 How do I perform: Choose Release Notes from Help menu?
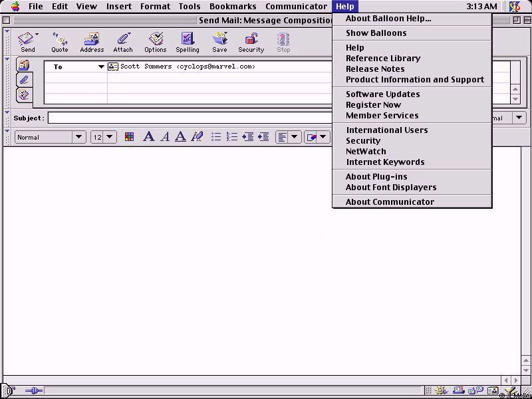coord(375,69)
